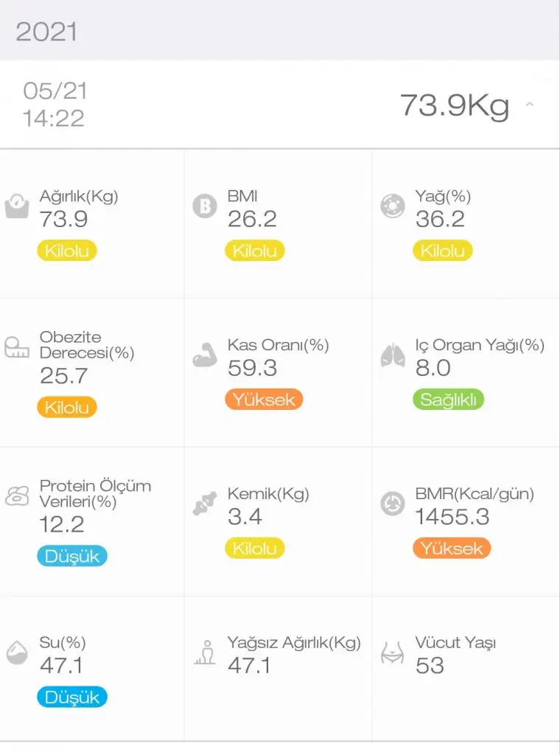Select the 2021 year header
560x755 pixels.
coord(46,32)
